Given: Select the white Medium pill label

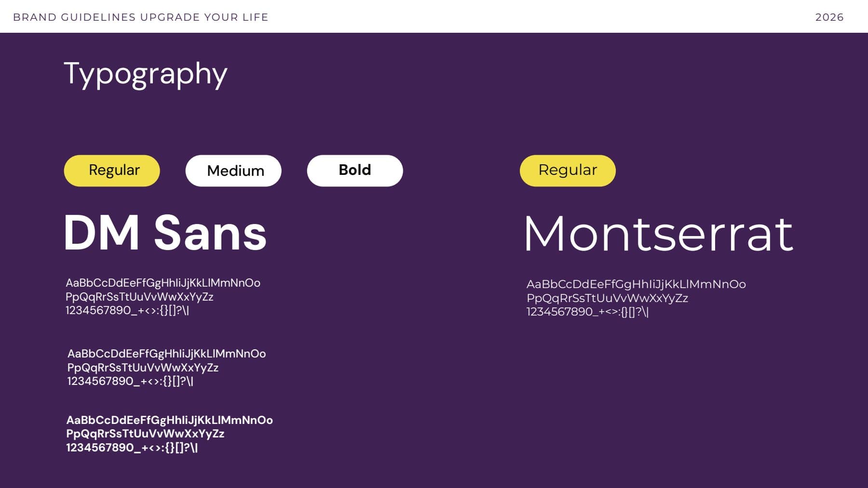Looking at the screenshot, I should [233, 171].
